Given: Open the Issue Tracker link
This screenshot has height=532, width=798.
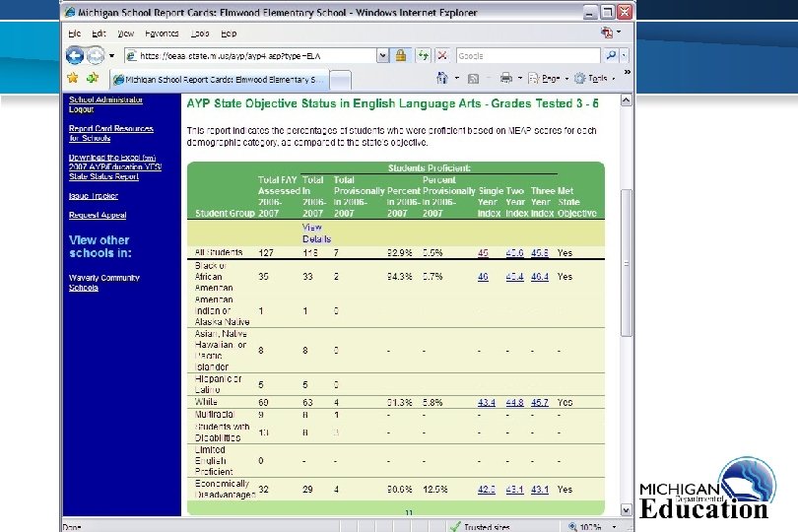Looking at the screenshot, I should pyautogui.click(x=94, y=196).
